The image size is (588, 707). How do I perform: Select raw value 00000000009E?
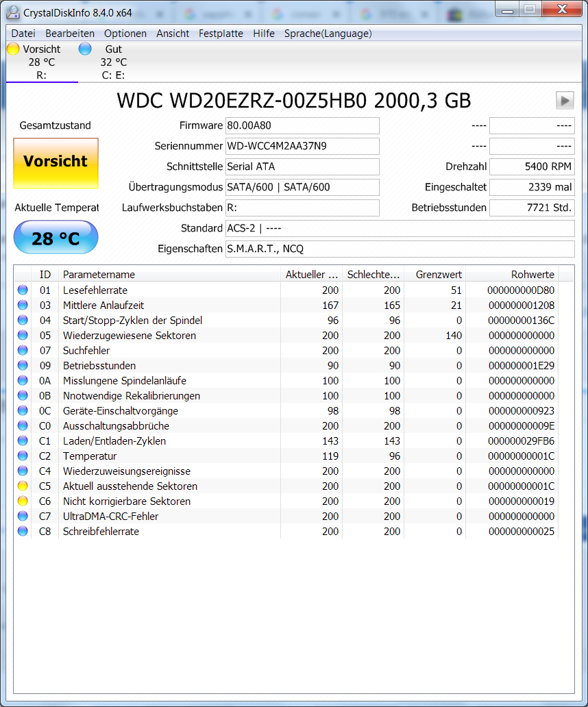(x=522, y=425)
